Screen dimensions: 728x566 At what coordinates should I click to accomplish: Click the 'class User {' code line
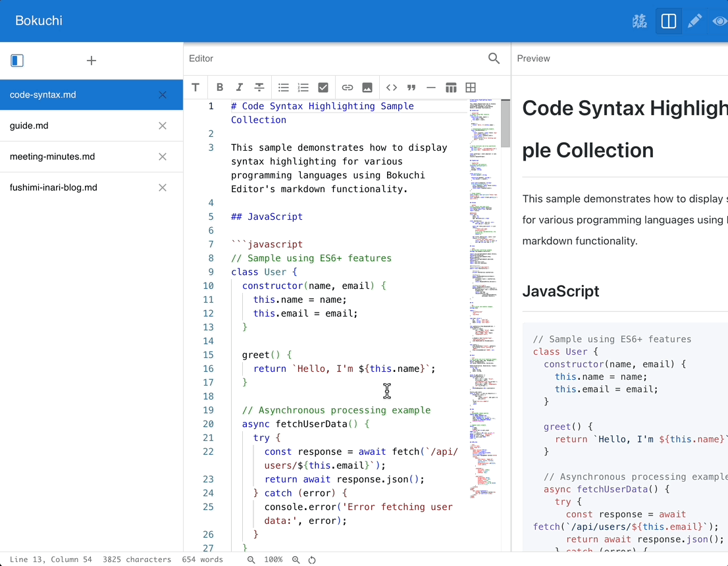coord(264,272)
